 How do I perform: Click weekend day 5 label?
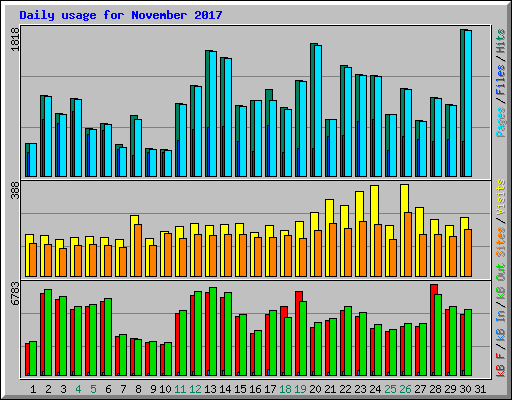(x=93, y=389)
